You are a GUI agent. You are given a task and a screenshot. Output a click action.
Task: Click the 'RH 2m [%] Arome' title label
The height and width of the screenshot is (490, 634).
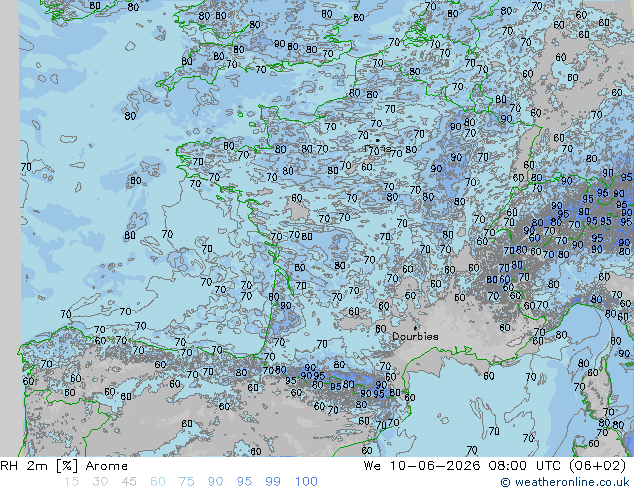click(x=64, y=466)
